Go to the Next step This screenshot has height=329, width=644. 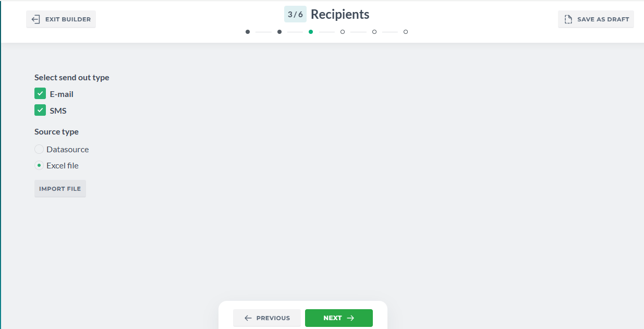[x=339, y=318]
